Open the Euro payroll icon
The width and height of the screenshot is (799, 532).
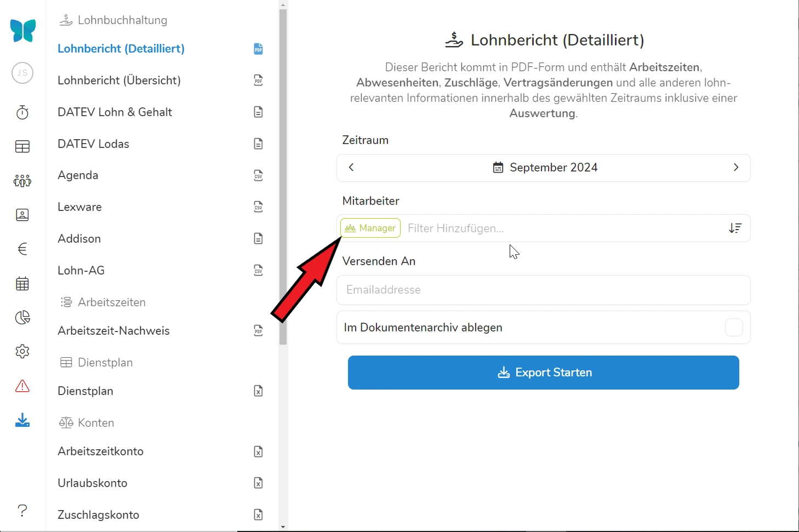click(22, 249)
